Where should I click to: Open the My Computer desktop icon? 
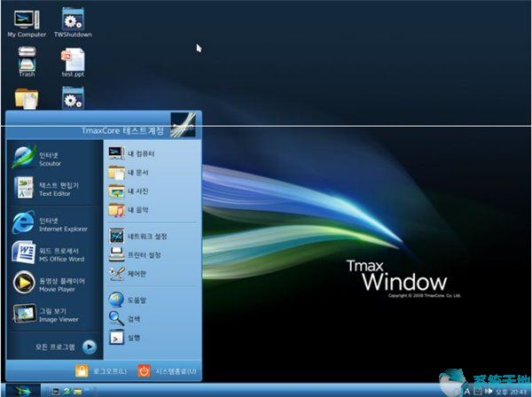[x=27, y=23]
